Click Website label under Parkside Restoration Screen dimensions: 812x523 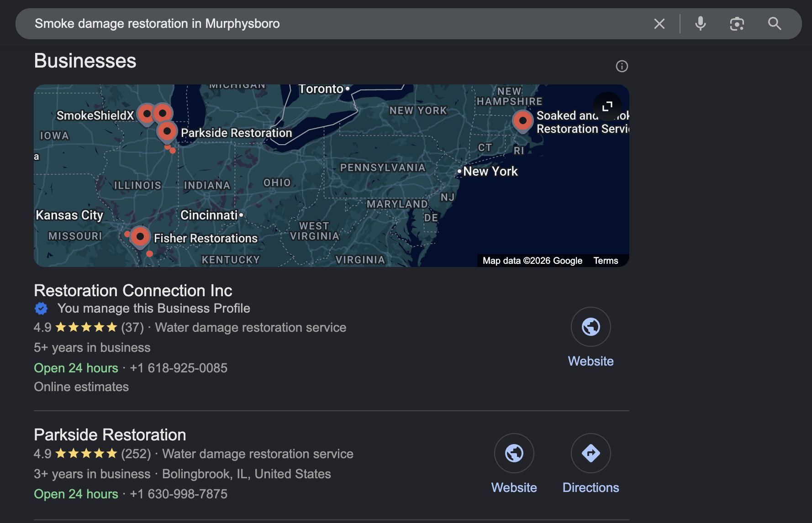pyautogui.click(x=514, y=487)
